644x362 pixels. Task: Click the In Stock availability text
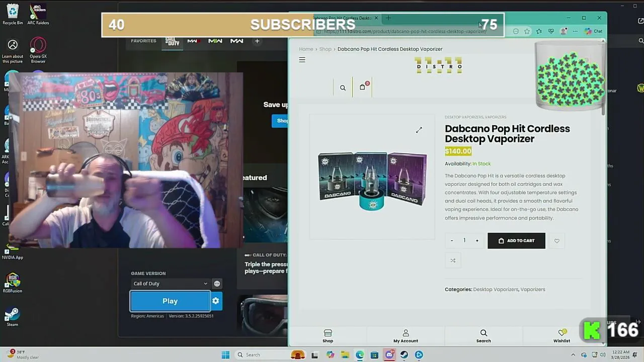tap(481, 164)
